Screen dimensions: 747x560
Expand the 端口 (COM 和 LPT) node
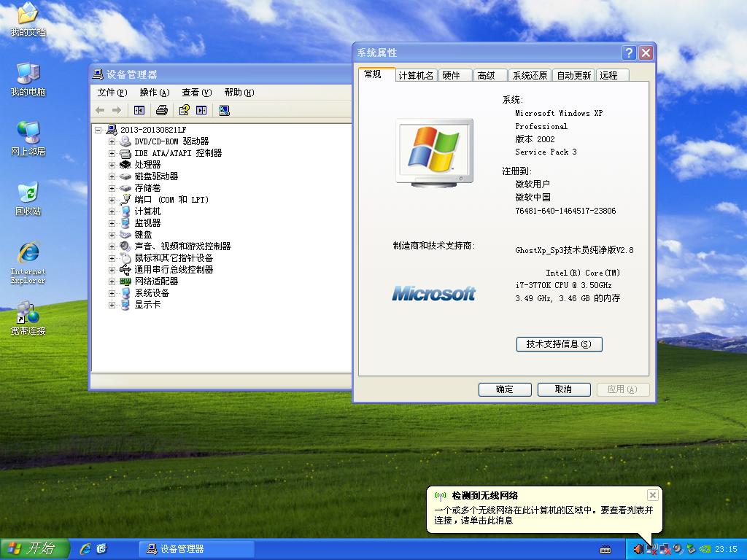click(112, 200)
